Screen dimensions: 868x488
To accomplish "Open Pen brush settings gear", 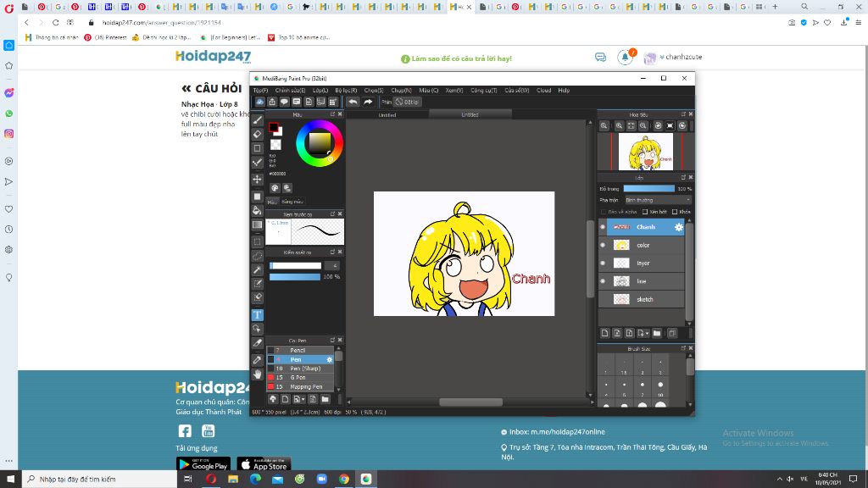I will click(330, 359).
